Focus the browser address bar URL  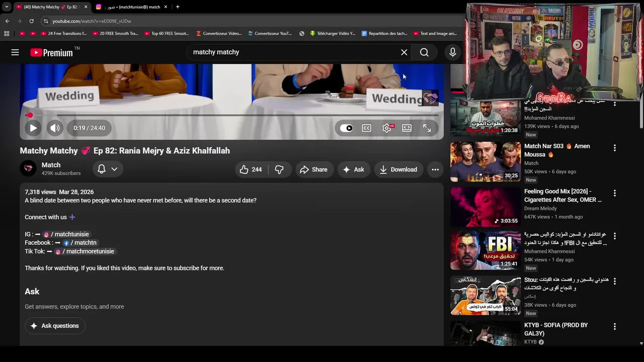(x=92, y=21)
